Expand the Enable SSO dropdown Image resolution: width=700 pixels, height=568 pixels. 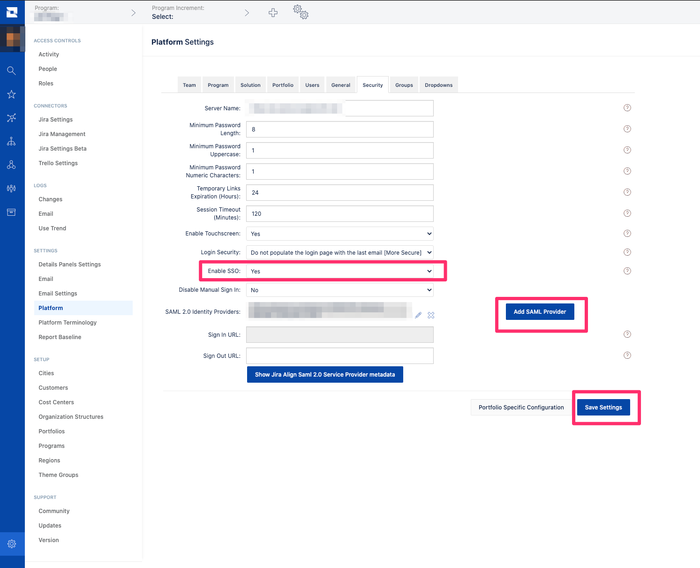[x=340, y=271]
